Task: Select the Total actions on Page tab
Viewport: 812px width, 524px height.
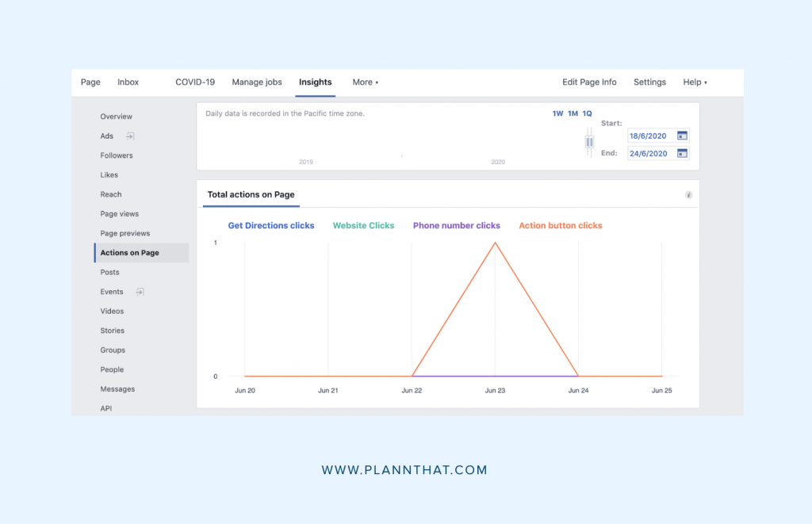Action: point(251,195)
